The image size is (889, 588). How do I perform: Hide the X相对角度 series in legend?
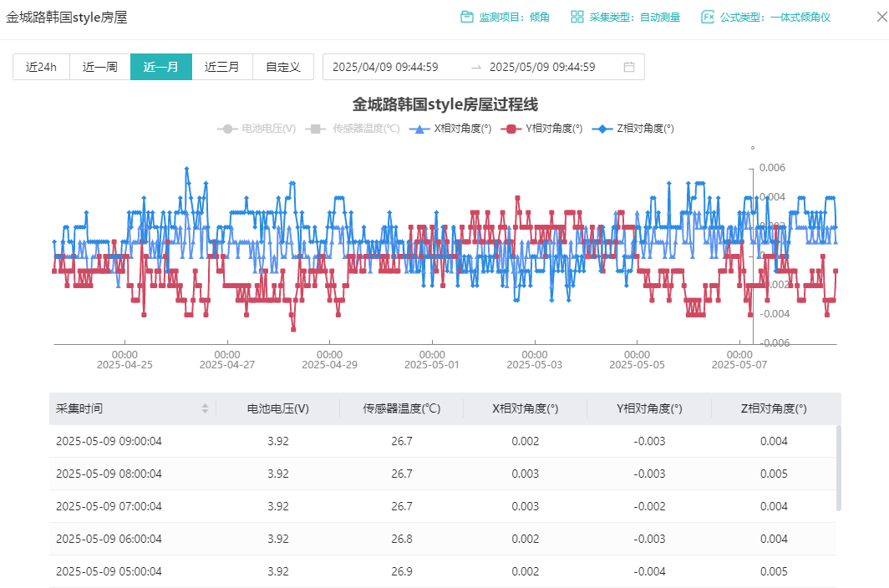(450, 129)
